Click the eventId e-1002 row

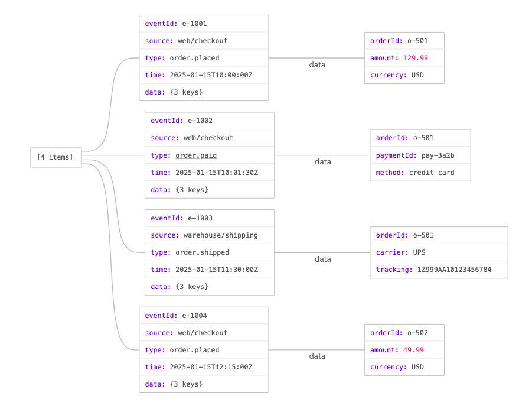(x=210, y=121)
